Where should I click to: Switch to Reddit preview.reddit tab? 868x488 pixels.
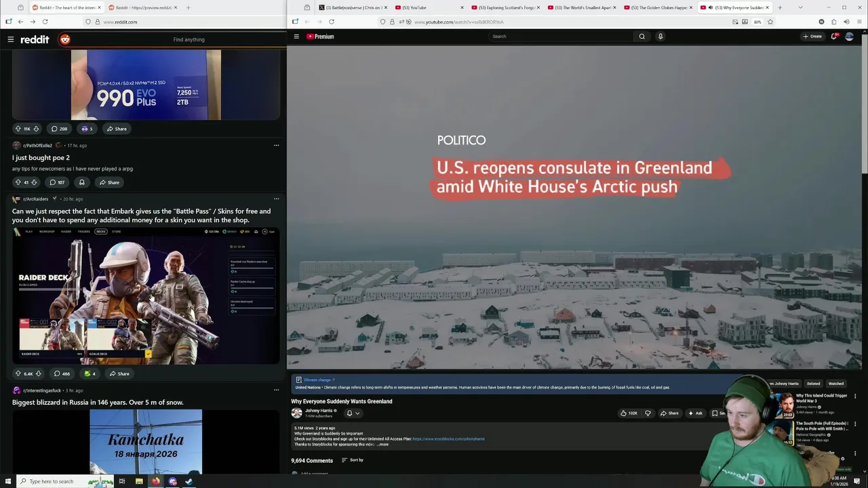(142, 7)
